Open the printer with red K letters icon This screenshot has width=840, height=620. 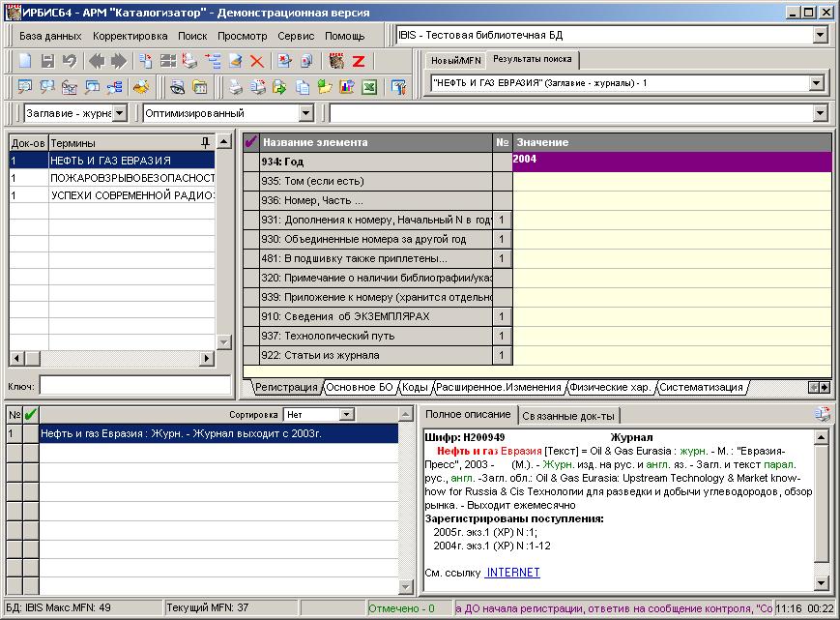click(189, 61)
